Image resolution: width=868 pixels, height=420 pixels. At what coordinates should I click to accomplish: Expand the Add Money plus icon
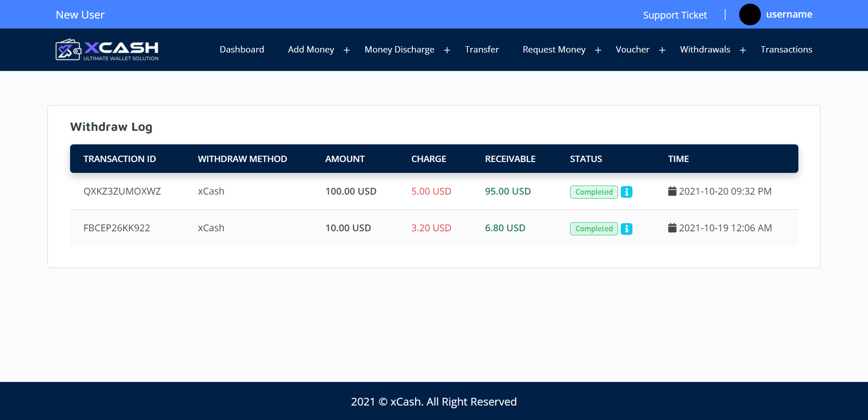pyautogui.click(x=347, y=50)
